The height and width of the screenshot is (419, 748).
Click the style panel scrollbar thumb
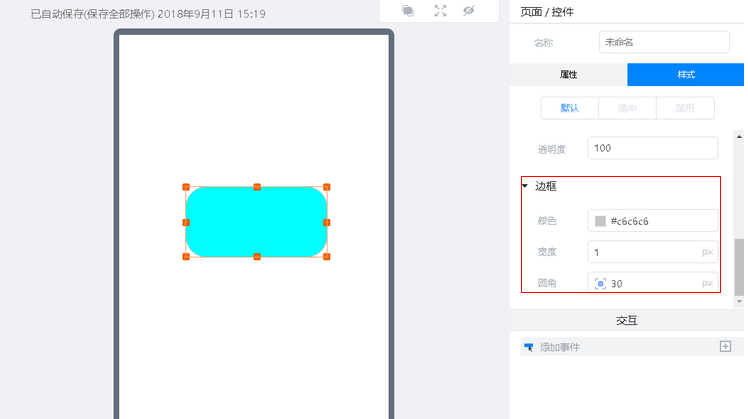pos(739,267)
